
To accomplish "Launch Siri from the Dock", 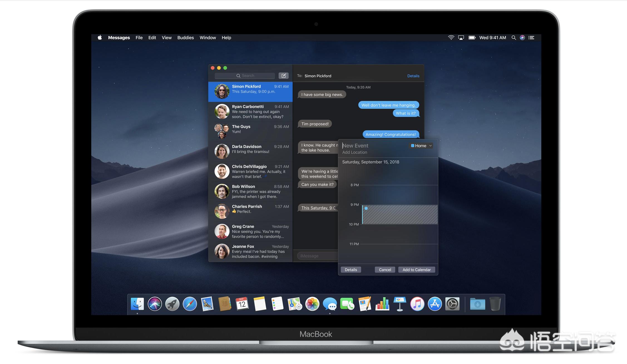I will [155, 304].
